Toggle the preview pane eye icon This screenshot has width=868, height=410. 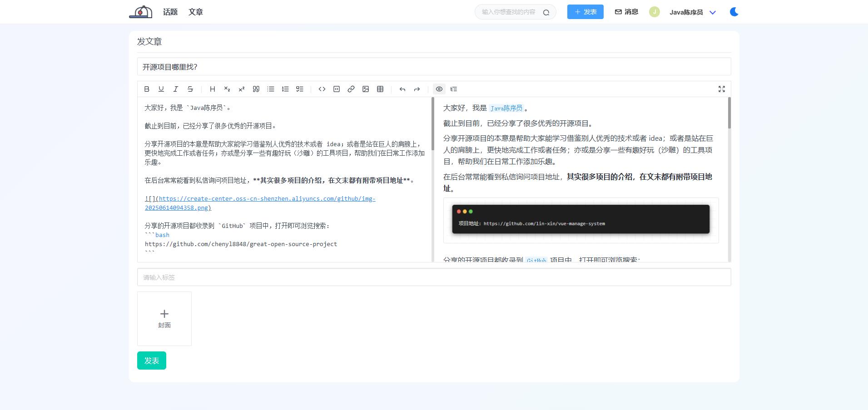point(439,89)
